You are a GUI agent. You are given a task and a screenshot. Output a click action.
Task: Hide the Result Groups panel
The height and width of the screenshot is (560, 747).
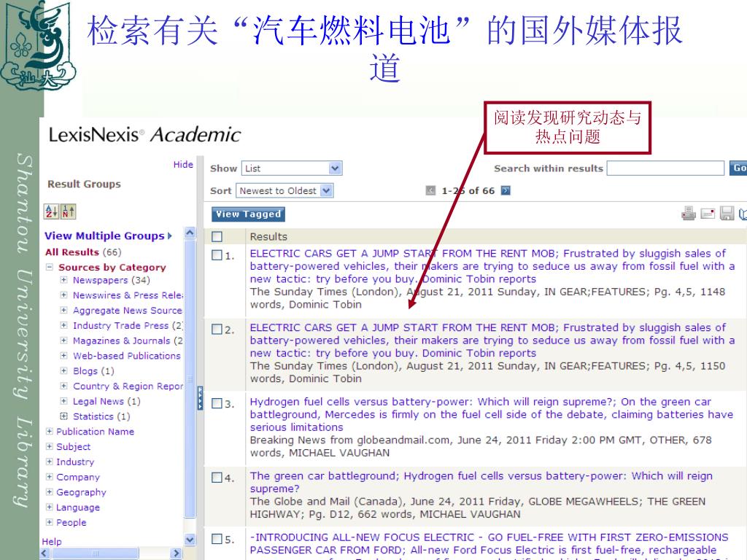(183, 164)
